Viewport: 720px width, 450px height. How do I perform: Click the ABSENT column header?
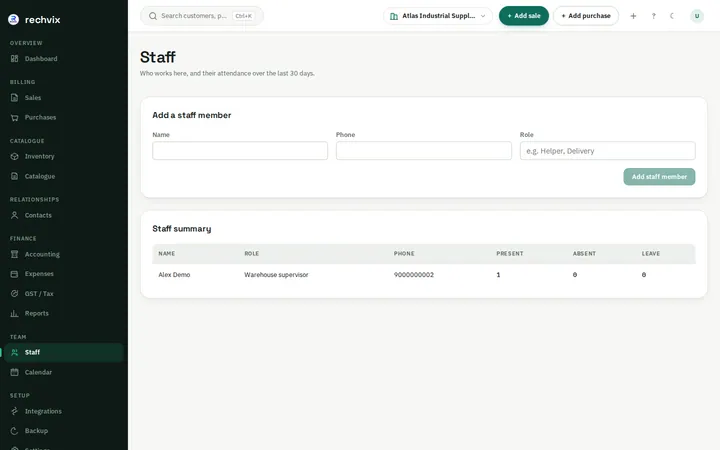pos(584,253)
